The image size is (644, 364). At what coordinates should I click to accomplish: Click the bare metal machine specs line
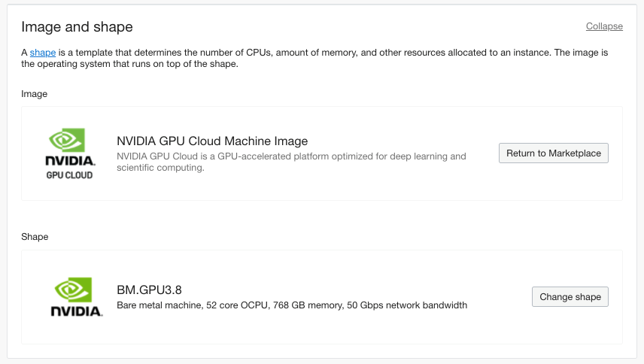click(292, 305)
